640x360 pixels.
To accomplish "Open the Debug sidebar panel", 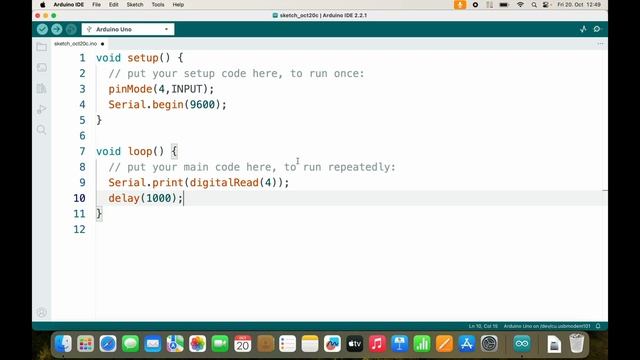I will (42, 109).
